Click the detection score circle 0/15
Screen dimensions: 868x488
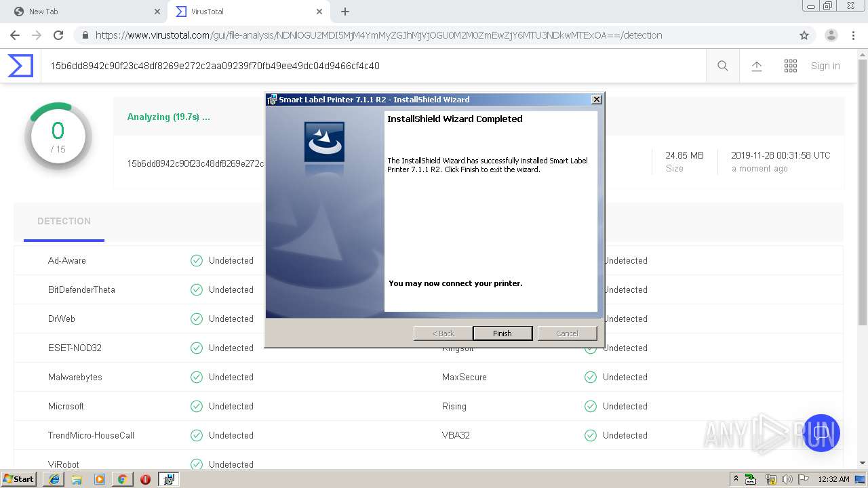tap(58, 136)
